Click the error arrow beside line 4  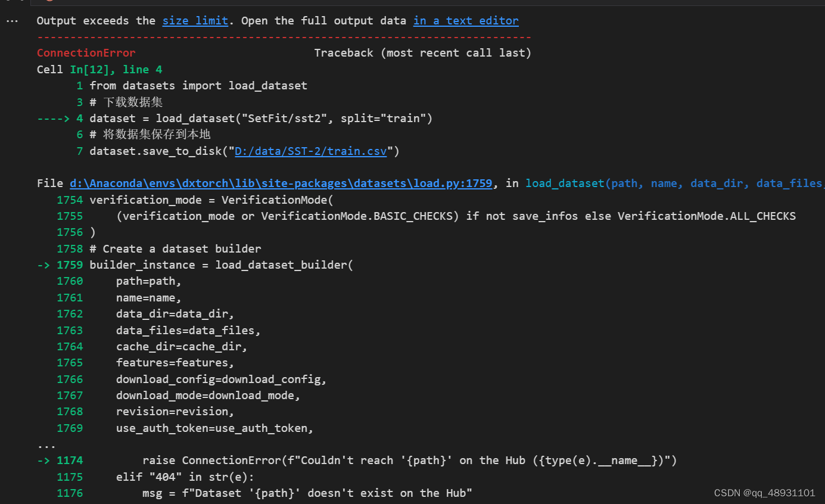(53, 118)
